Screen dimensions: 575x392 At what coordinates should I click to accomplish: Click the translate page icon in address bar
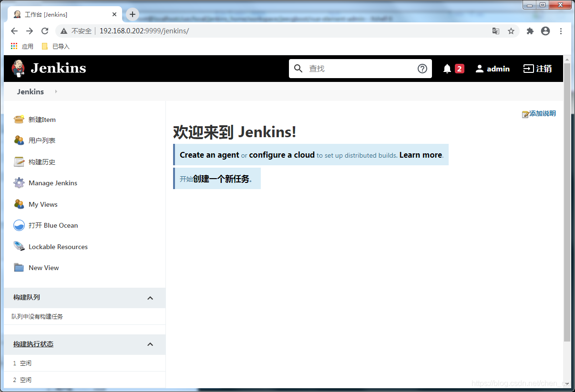coord(496,31)
